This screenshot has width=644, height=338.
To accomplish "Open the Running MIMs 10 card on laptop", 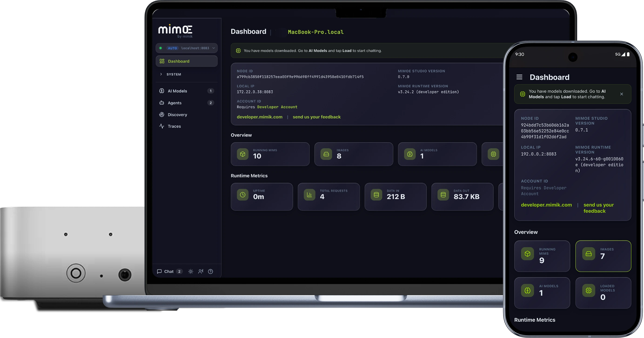I will pyautogui.click(x=270, y=154).
